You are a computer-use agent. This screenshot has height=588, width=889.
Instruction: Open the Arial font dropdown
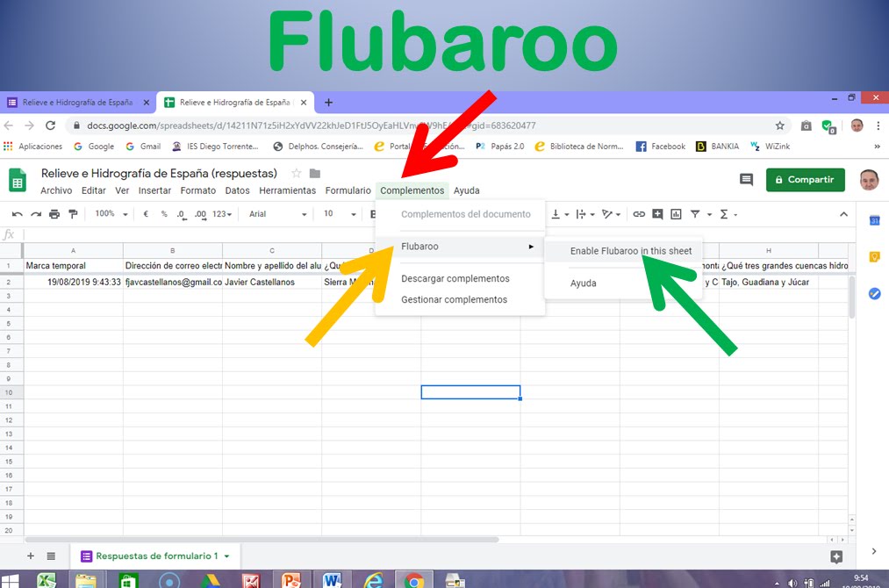[278, 214]
